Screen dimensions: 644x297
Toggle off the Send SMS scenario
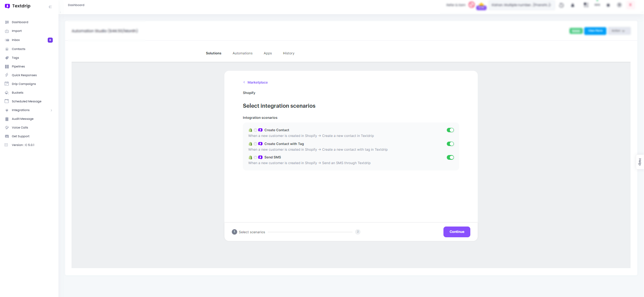tap(450, 157)
